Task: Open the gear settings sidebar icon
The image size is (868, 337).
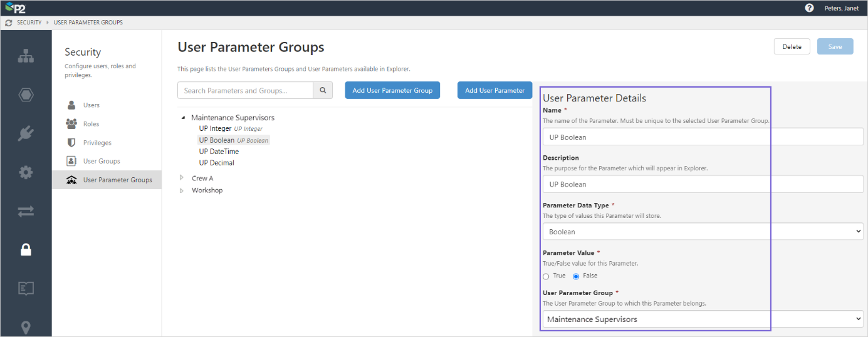Action: pyautogui.click(x=26, y=172)
